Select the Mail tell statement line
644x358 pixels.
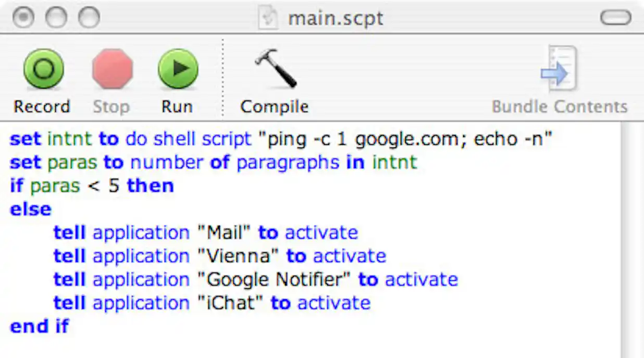click(x=205, y=232)
